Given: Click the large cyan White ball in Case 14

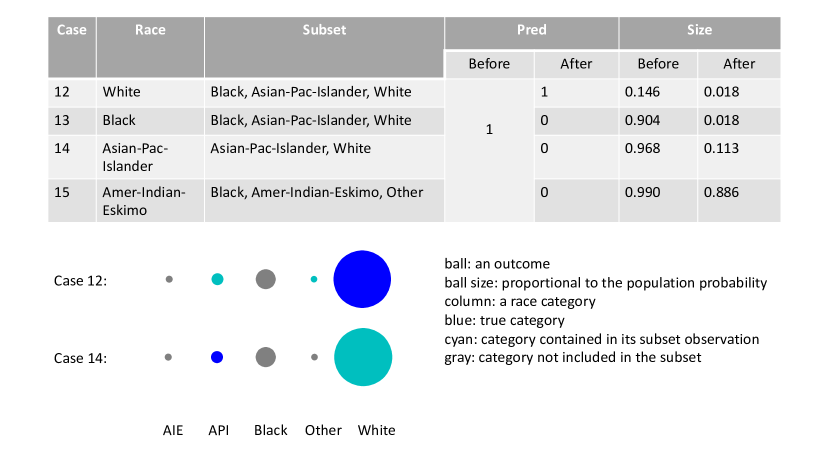Looking at the screenshot, I should point(363,357).
